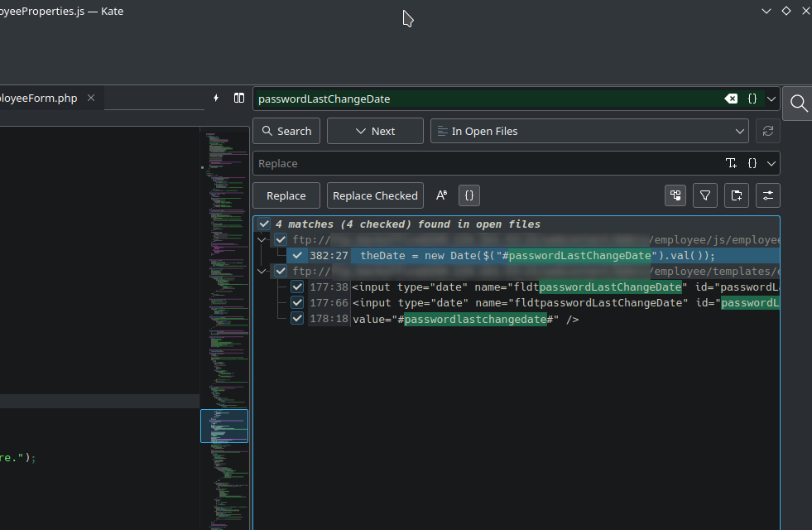Click the expand results tree icon
The height and width of the screenshot is (530, 812).
[676, 195]
